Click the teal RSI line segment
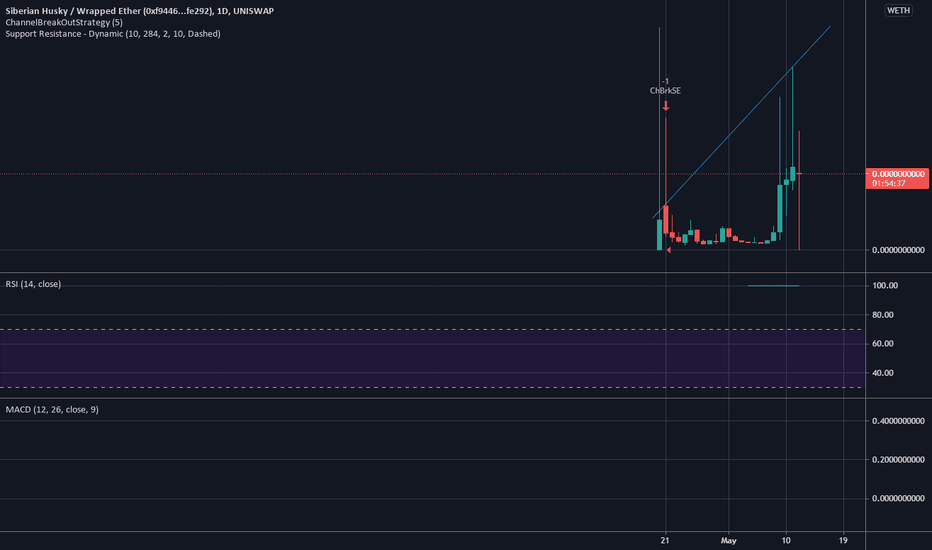This screenshot has width=932, height=550. point(773,286)
